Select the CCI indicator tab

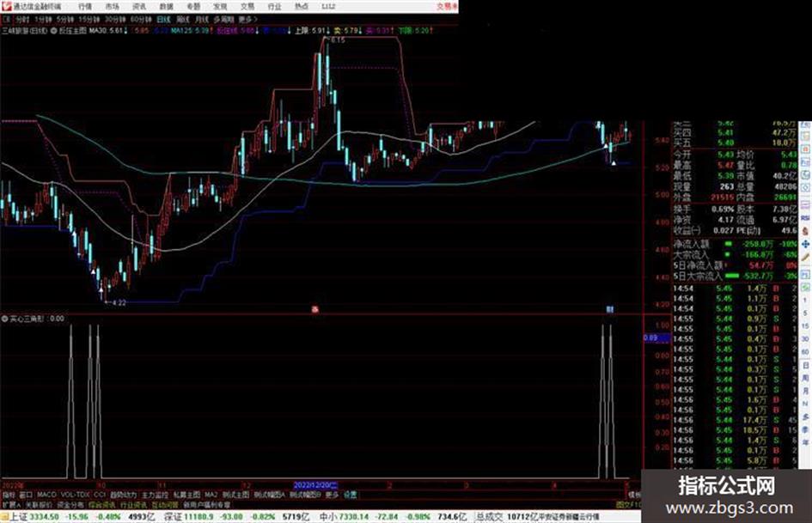100,495
